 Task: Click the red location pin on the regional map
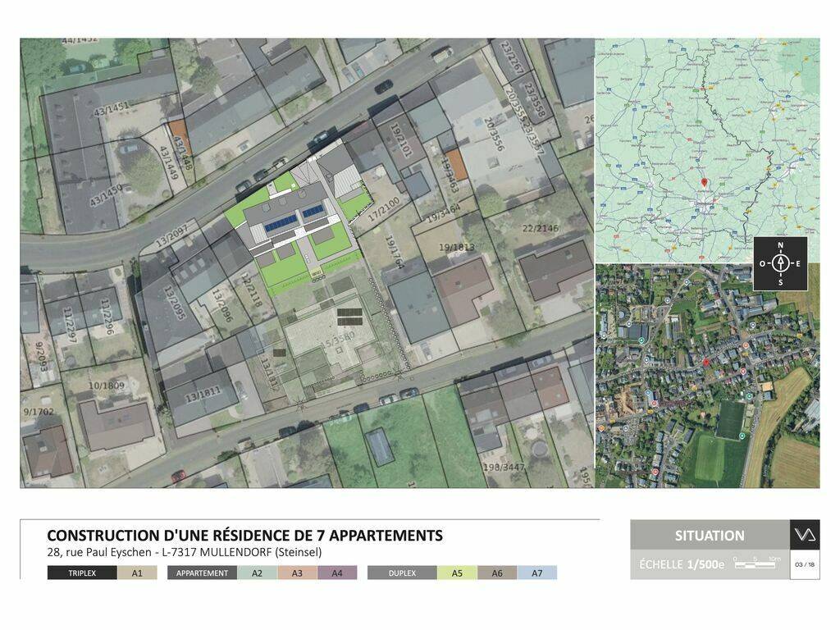coord(703,182)
